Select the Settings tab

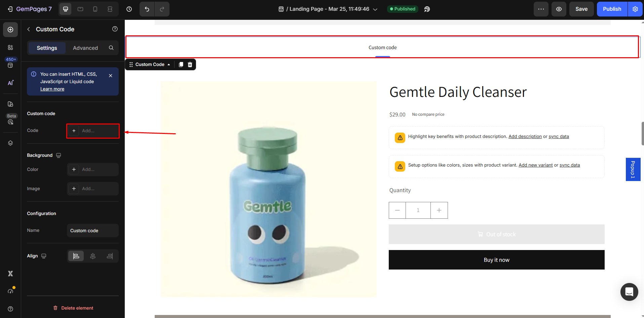tap(47, 48)
